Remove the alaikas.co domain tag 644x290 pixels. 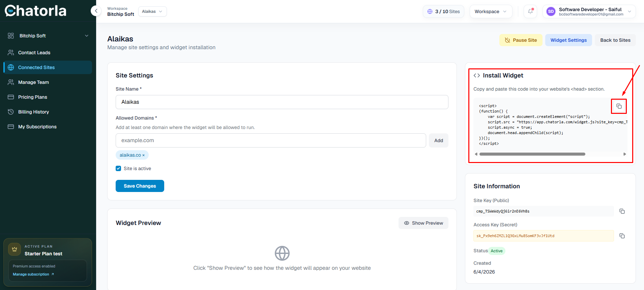pyautogui.click(x=143, y=155)
